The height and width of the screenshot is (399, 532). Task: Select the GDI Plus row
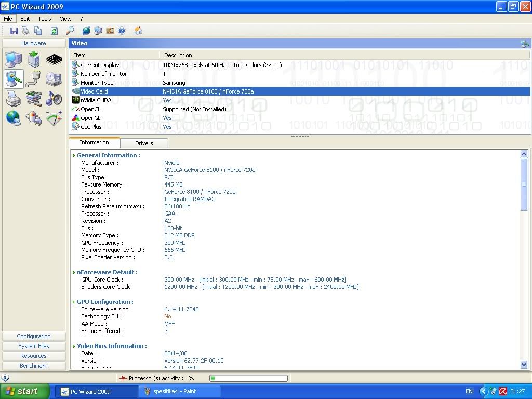(x=300, y=127)
